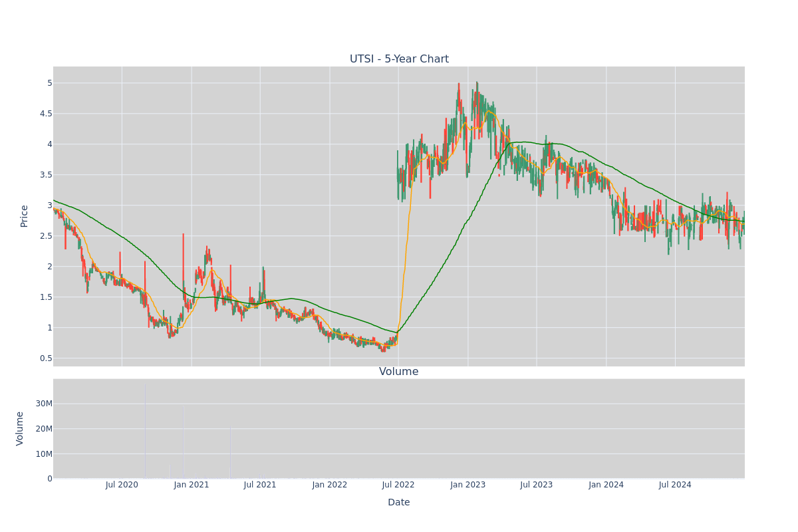Click the price tick label '3.5'
The width and height of the screenshot is (798, 532).
pos(45,175)
